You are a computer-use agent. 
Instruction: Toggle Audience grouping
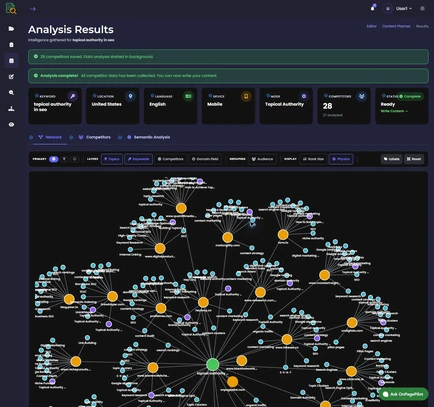[x=262, y=159]
